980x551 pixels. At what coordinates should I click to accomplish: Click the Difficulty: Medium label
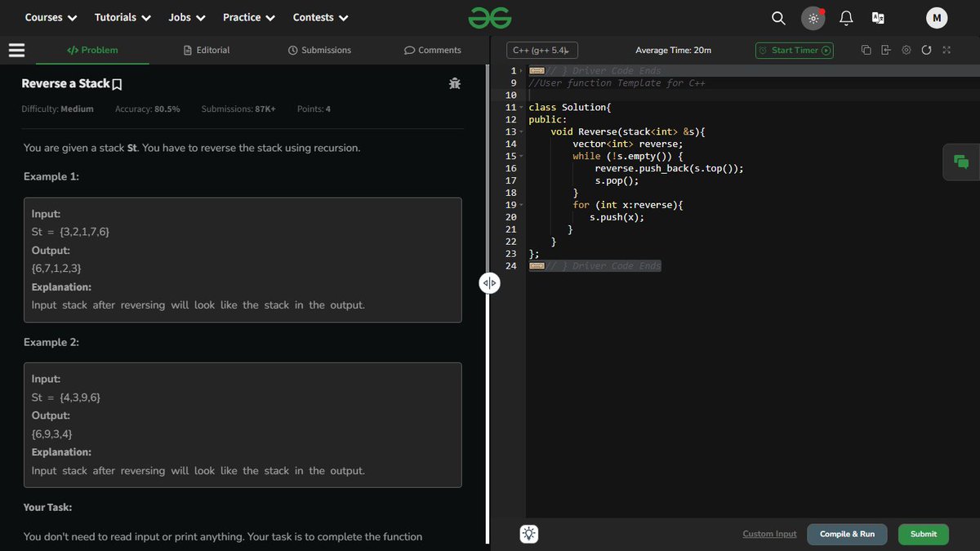point(57,109)
